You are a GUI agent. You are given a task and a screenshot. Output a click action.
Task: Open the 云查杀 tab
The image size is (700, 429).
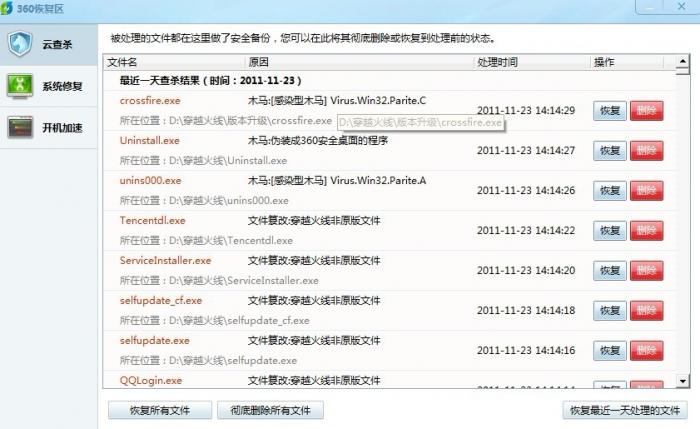[49, 45]
